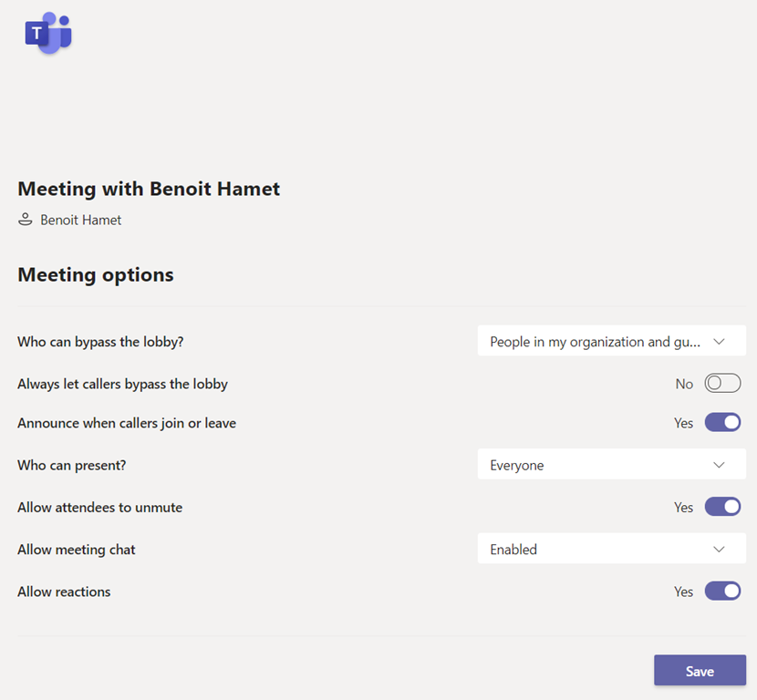Click the 'Always let callers bypass the lobby' label

(122, 384)
